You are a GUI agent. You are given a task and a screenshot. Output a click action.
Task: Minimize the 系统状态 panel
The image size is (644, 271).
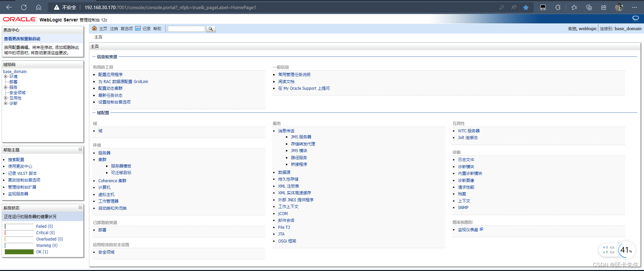(x=81, y=207)
